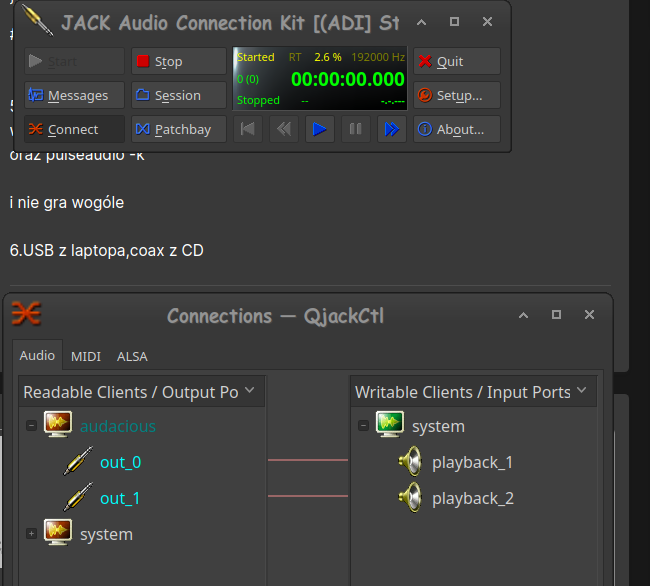The width and height of the screenshot is (650, 586).
Task: Click the text 'i nie gra wogóle'
Action: point(67,203)
